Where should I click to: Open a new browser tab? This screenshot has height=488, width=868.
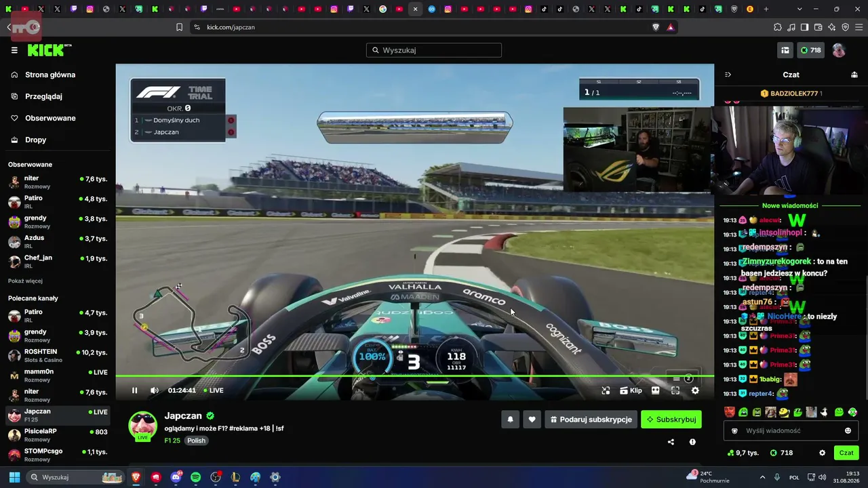point(766,9)
